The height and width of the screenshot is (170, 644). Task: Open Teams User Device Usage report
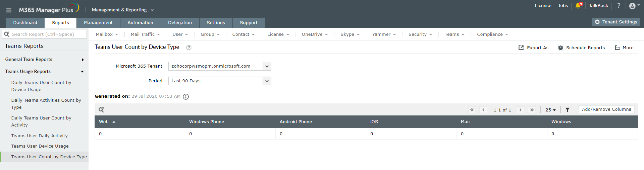40,146
